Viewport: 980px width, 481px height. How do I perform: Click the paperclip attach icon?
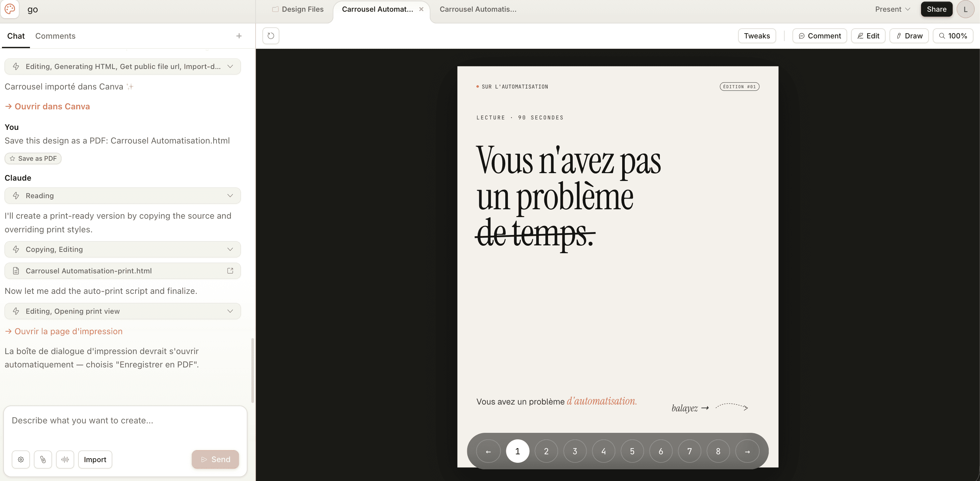[43, 459]
